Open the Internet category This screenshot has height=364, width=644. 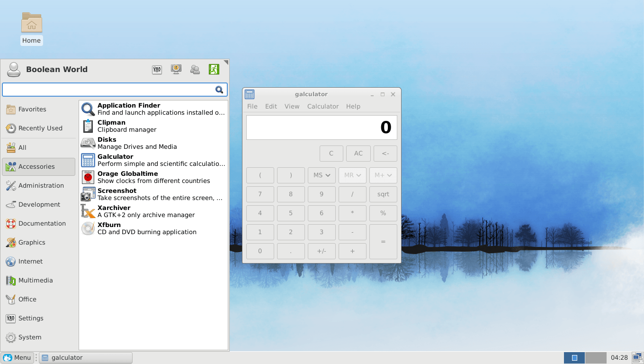coord(39,262)
